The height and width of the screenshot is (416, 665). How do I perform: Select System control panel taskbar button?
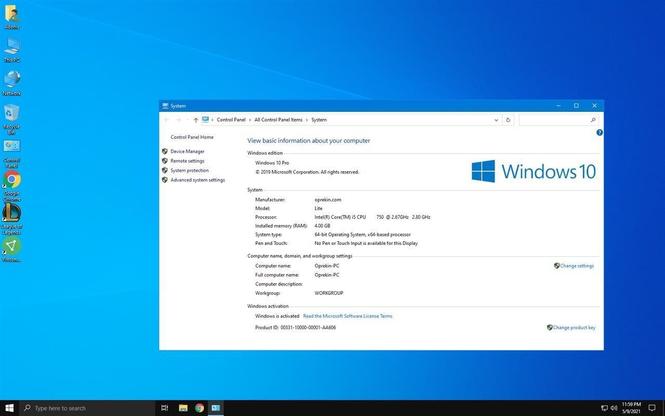pyautogui.click(x=215, y=408)
